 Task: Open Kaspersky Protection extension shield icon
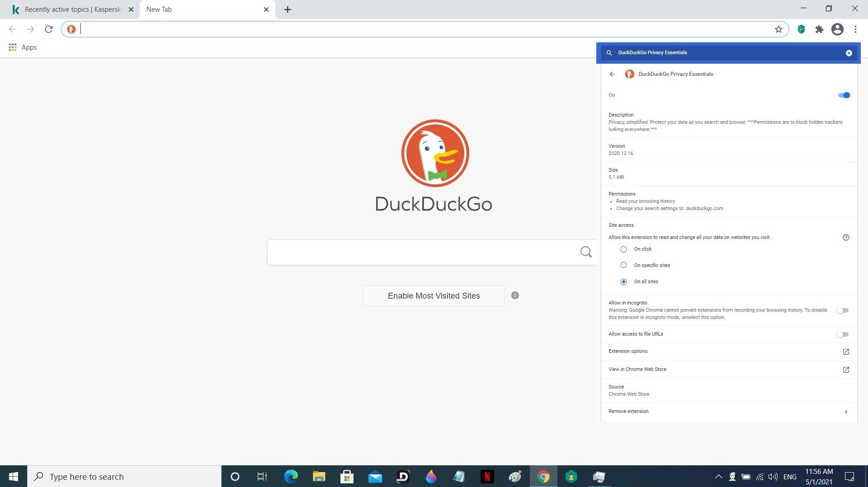point(801,29)
